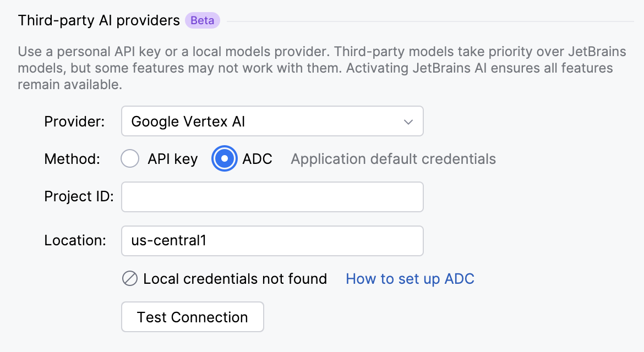Click the Local credentials not found message

point(234,279)
